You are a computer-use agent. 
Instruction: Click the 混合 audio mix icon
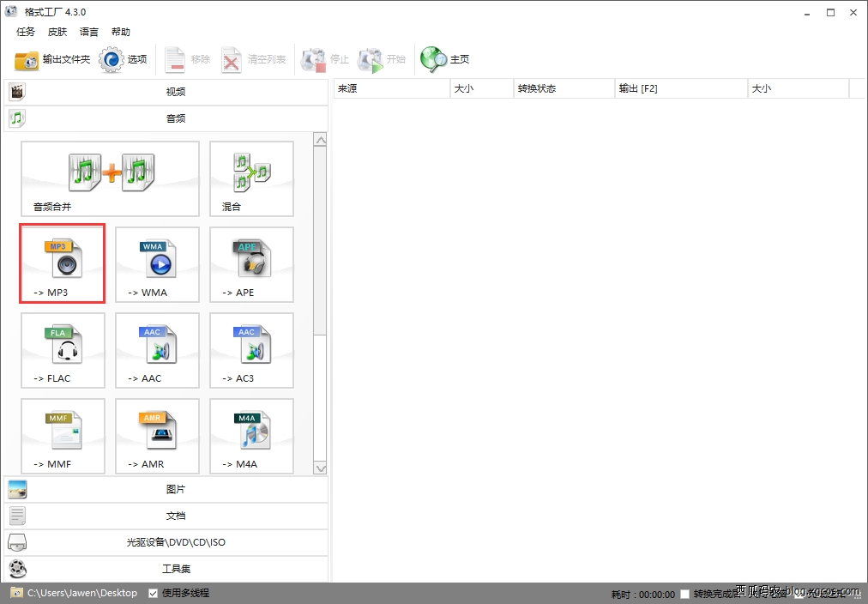point(251,178)
